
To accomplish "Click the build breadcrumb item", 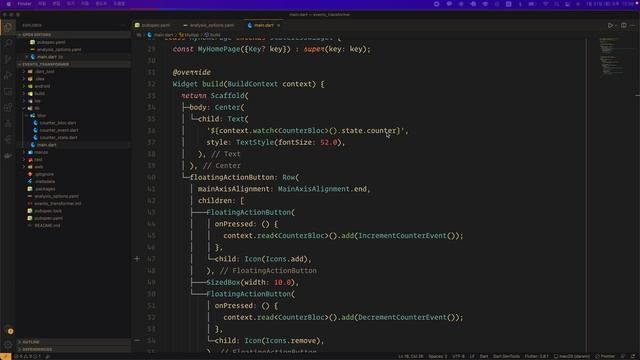I will click(x=213, y=35).
